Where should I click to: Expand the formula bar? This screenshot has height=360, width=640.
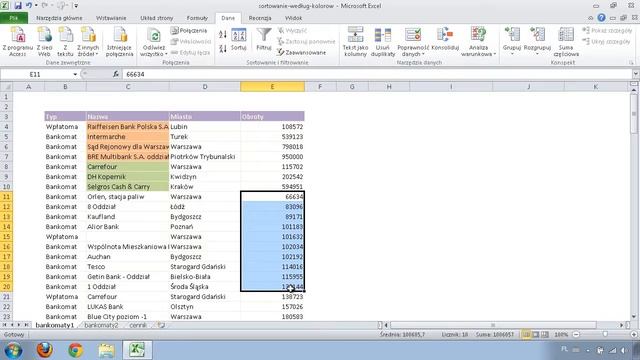tap(636, 74)
